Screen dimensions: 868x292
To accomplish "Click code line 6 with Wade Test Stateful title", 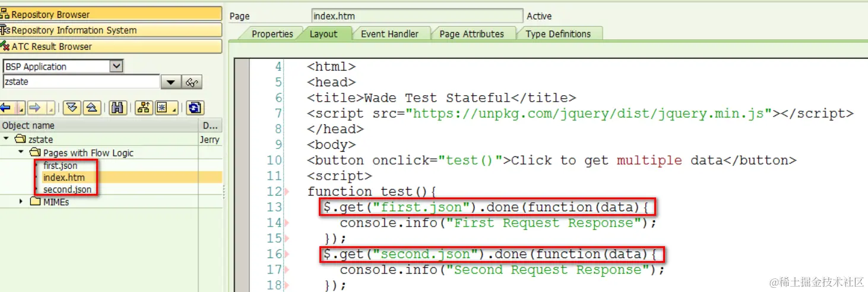I will click(441, 98).
